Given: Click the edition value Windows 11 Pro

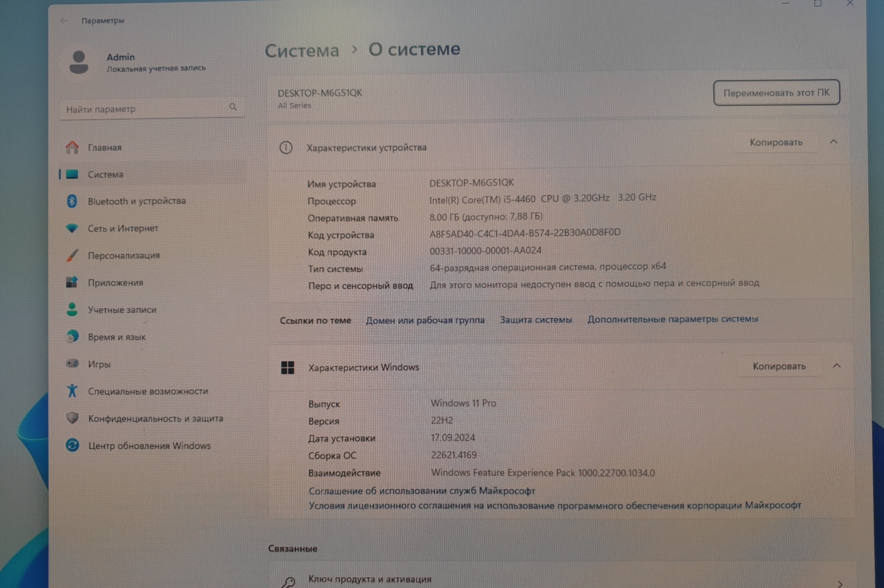Looking at the screenshot, I should click(x=463, y=403).
